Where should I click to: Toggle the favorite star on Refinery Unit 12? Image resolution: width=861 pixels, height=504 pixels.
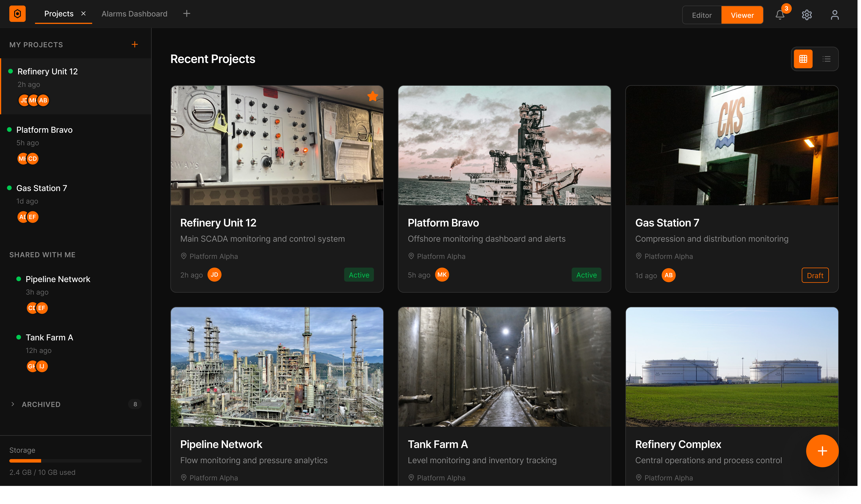click(372, 96)
